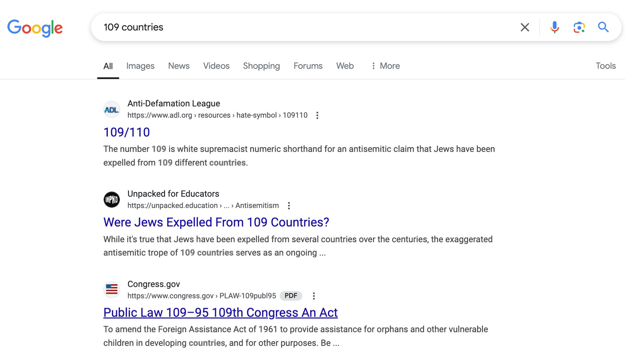Switch to the Shopping tab

262,66
